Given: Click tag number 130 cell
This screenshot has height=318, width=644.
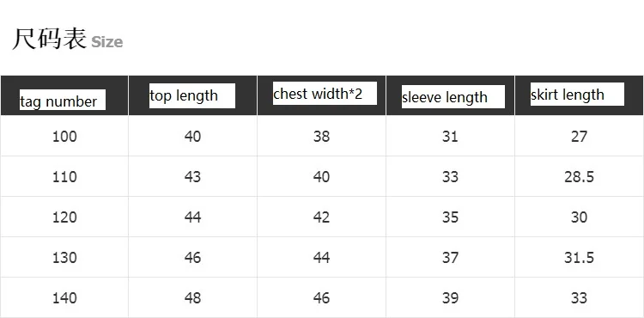Looking at the screenshot, I should (64, 258).
